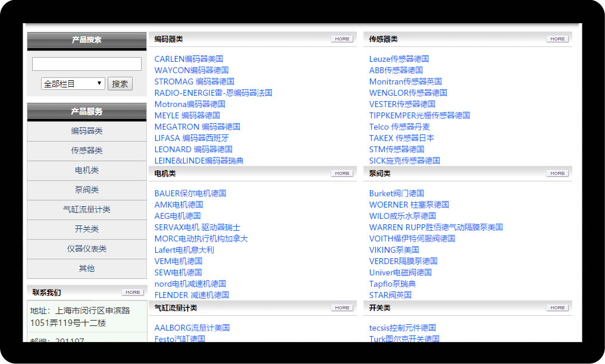
Task: Click the 搜索 search button
Action: (120, 84)
